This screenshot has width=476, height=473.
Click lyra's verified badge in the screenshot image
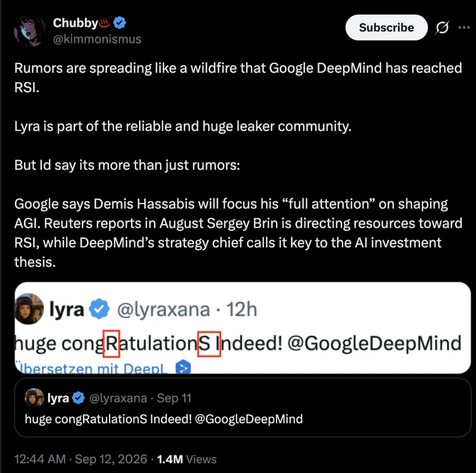point(99,309)
